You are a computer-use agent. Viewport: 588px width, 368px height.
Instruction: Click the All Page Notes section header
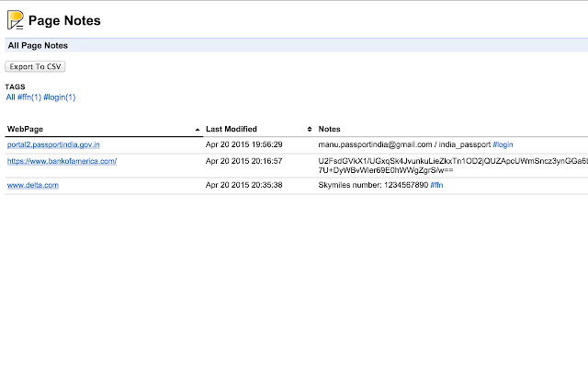coord(38,45)
